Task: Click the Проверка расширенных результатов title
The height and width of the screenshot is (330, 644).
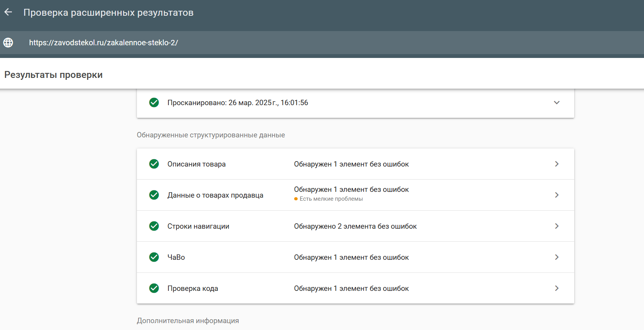Action: pos(109,13)
